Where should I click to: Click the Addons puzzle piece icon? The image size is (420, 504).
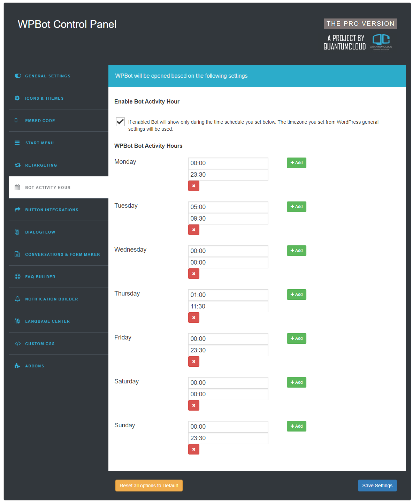[x=17, y=366]
